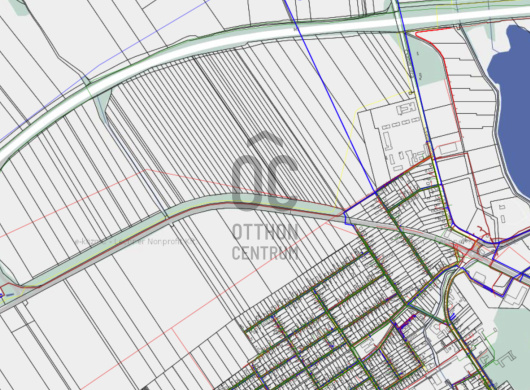Click the dark blue lake on the map

point(509,112)
